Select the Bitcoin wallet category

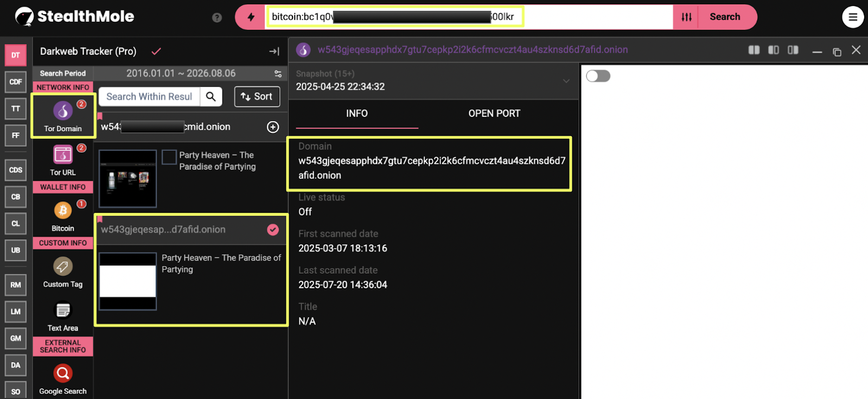click(x=63, y=216)
